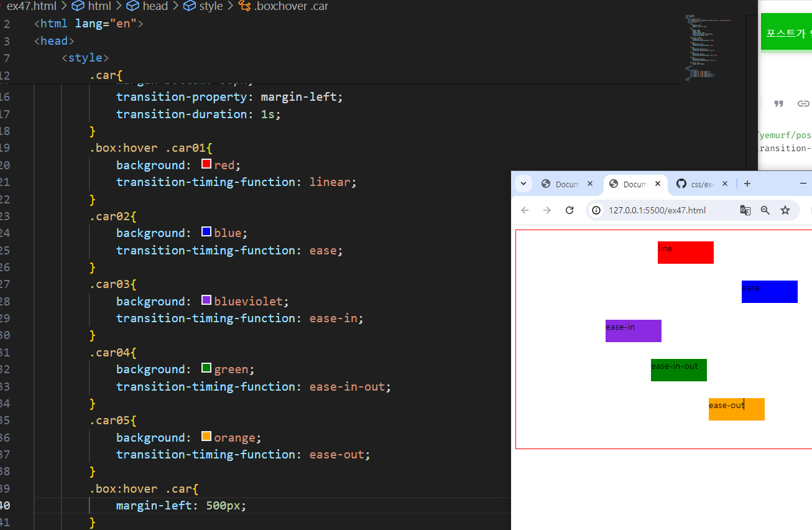Click the purple 'ease-in' car box

coord(634,331)
